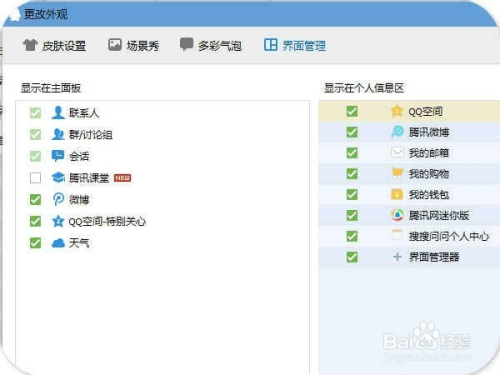Toggle the 我的钱包 checkbox
This screenshot has width=500, height=375.
click(x=352, y=194)
